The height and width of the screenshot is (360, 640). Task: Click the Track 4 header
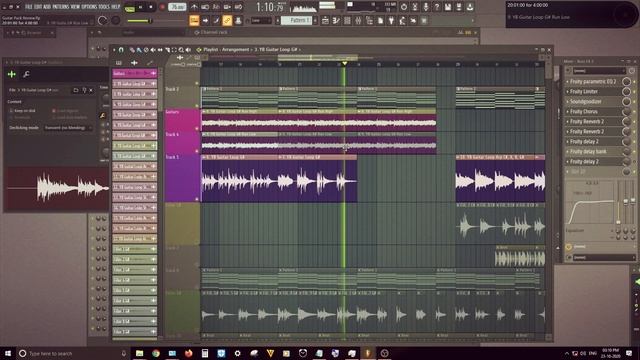pyautogui.click(x=182, y=143)
